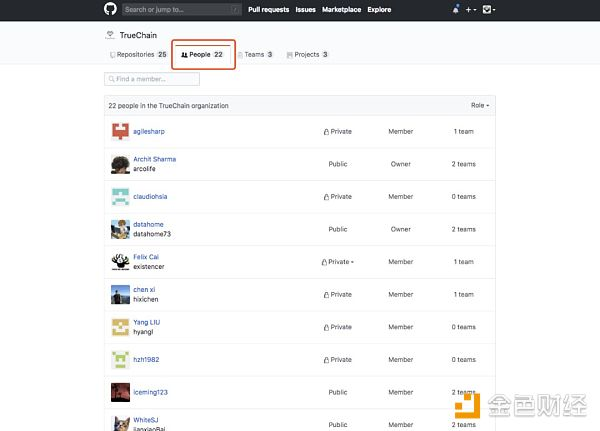Open Archit Sharma's profile link
Screen dimensions: 600x431
[x=155, y=159]
